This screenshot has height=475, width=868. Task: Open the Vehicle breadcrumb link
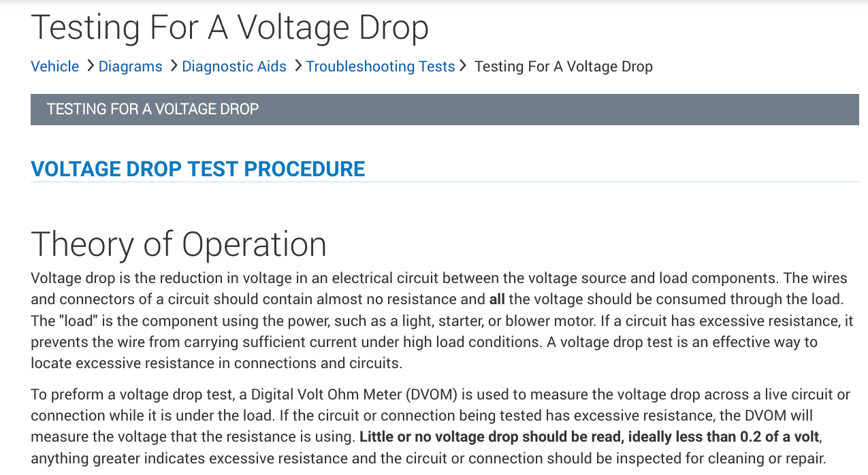coord(55,67)
